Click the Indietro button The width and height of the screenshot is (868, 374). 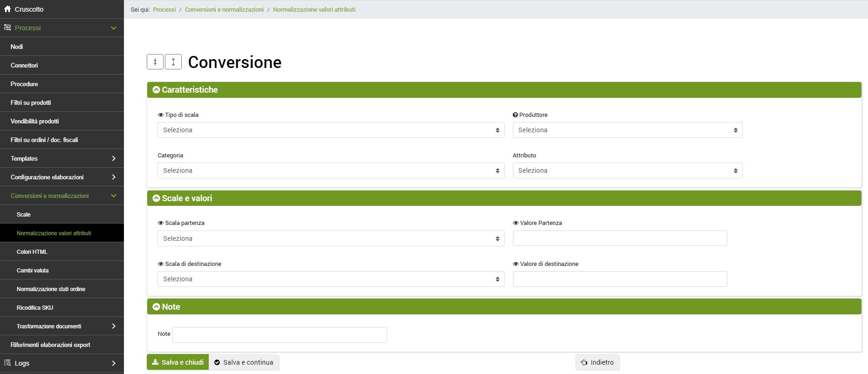pos(597,362)
